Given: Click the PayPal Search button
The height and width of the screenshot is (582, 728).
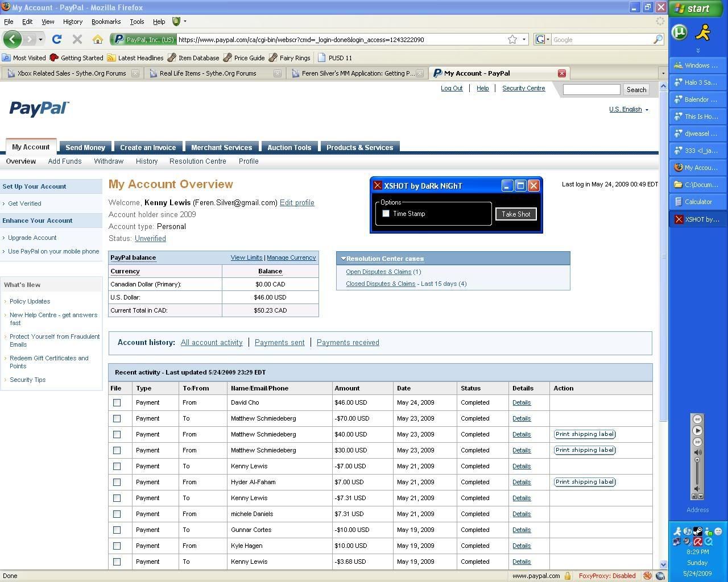Looking at the screenshot, I should click(x=636, y=89).
